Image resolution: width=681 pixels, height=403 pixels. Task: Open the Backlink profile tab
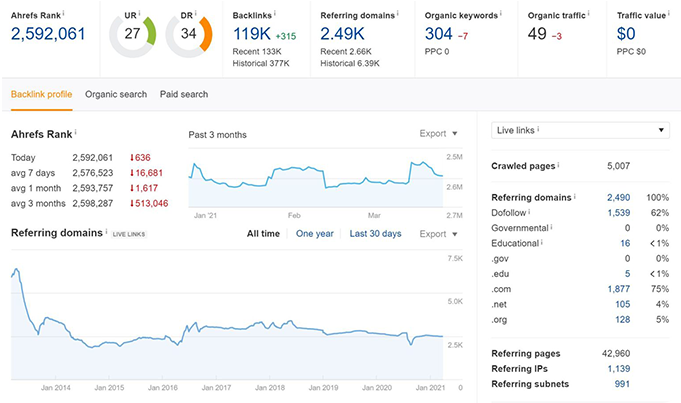(x=41, y=94)
